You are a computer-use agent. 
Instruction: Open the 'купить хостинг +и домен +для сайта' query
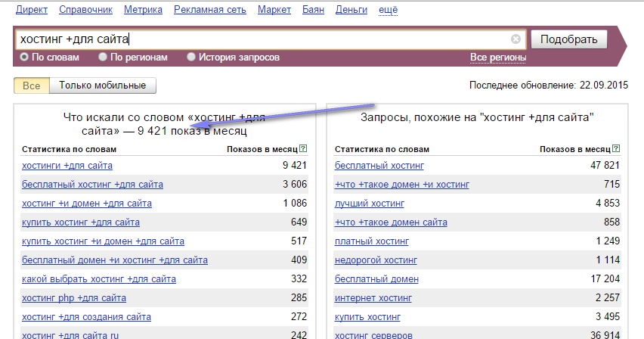(x=103, y=241)
